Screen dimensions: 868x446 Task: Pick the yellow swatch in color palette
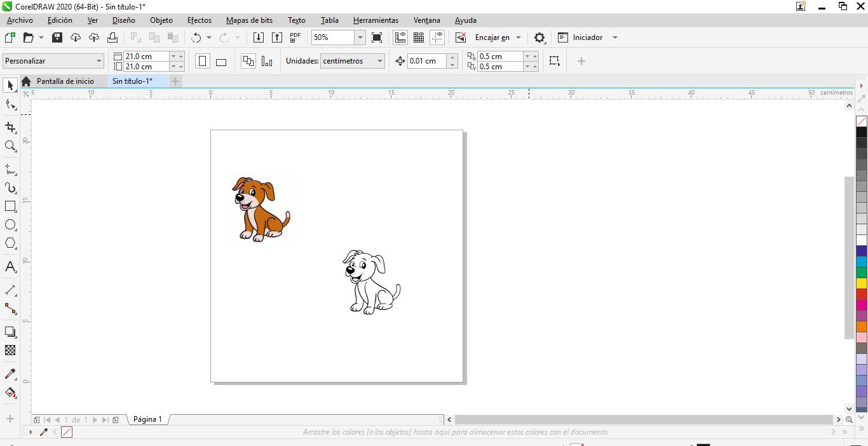862,283
